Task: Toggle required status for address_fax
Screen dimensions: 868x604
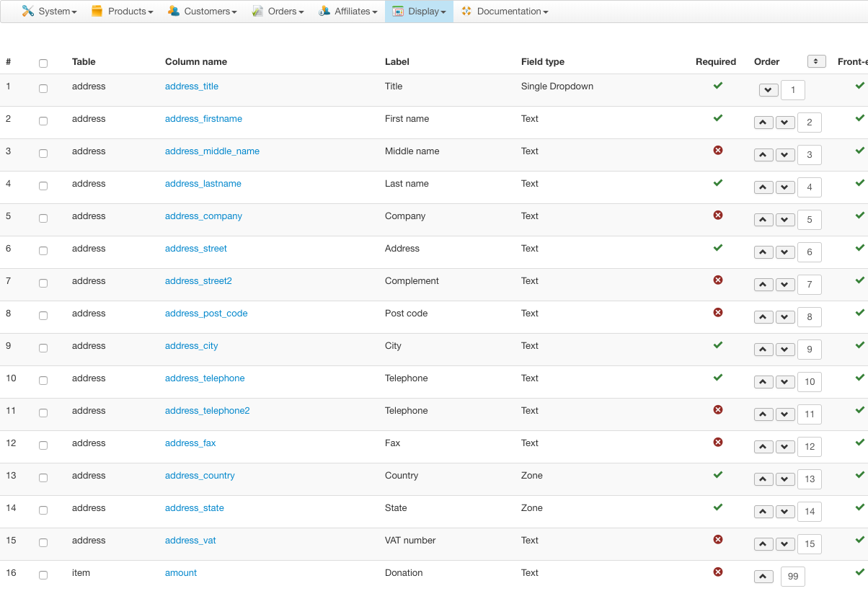Action: (x=718, y=443)
